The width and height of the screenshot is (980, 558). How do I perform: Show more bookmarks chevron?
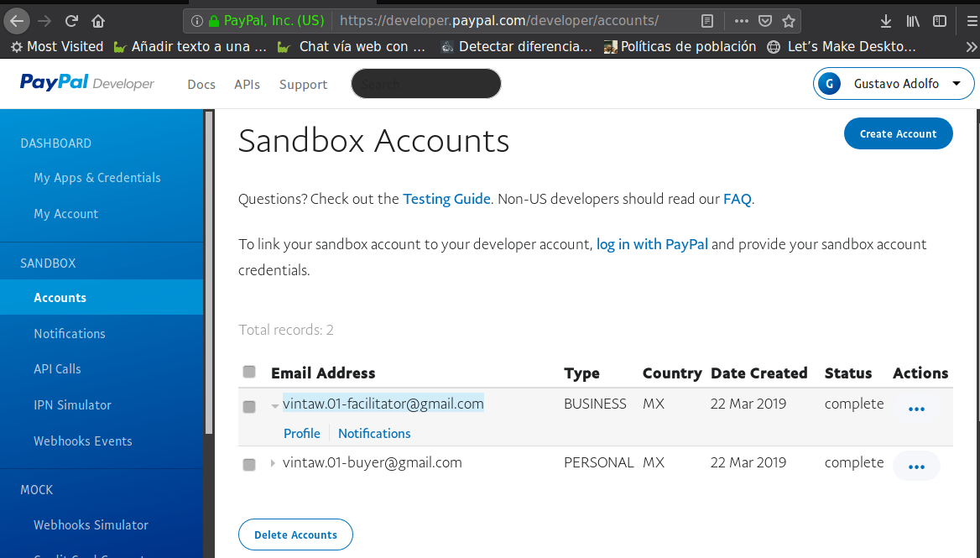[x=972, y=47]
